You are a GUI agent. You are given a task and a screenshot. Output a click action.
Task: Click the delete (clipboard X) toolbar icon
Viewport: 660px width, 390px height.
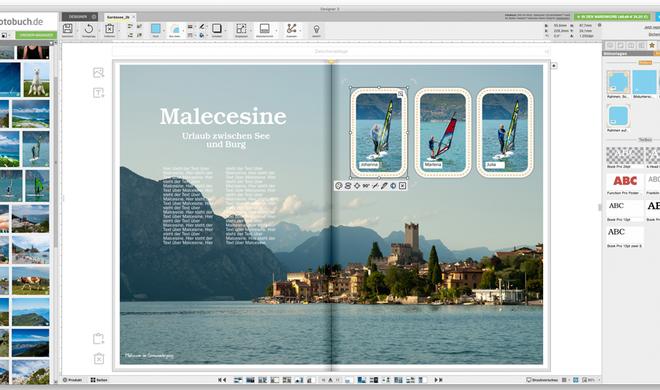tap(109, 29)
